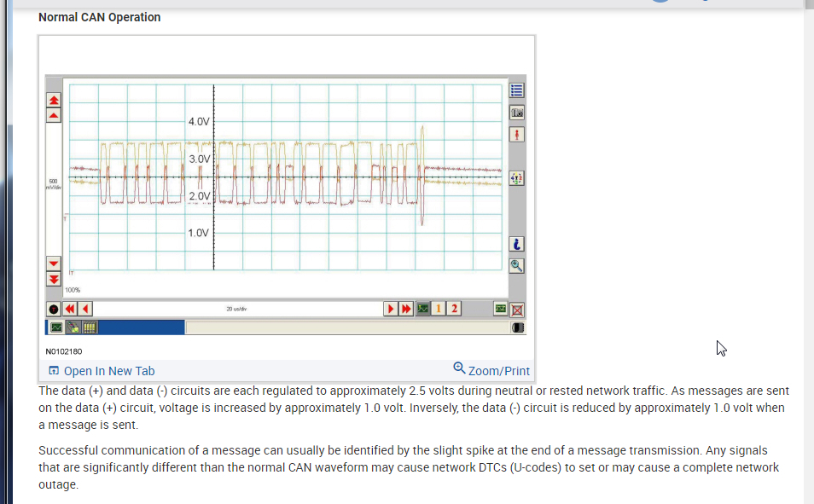Click the double red down-arrow on scope
Image resolution: width=814 pixels, height=504 pixels.
(54, 279)
